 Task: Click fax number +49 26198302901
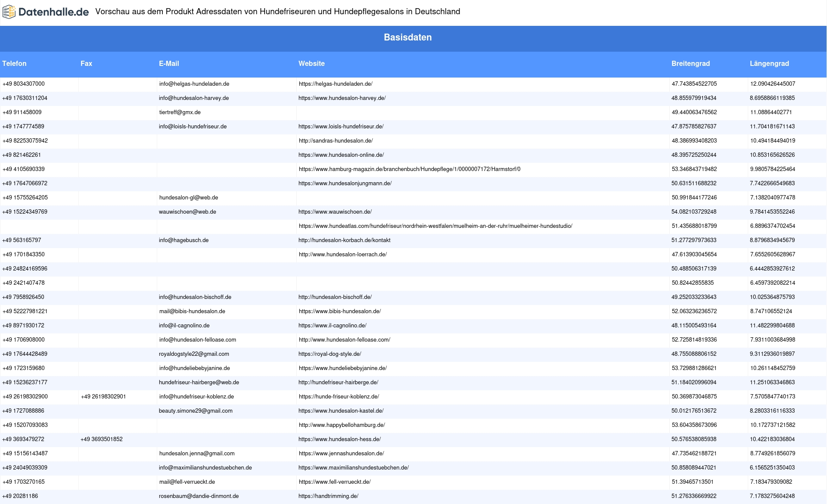[x=103, y=397]
